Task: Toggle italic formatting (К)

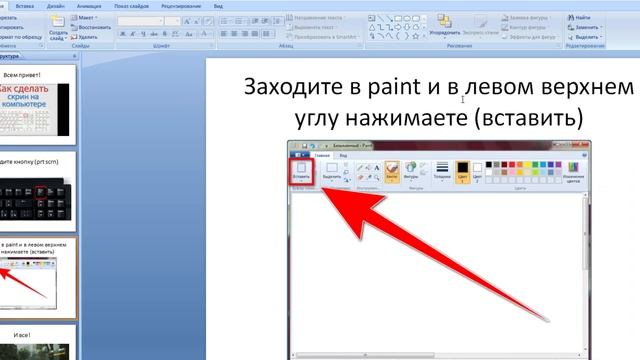Action: [x=133, y=34]
